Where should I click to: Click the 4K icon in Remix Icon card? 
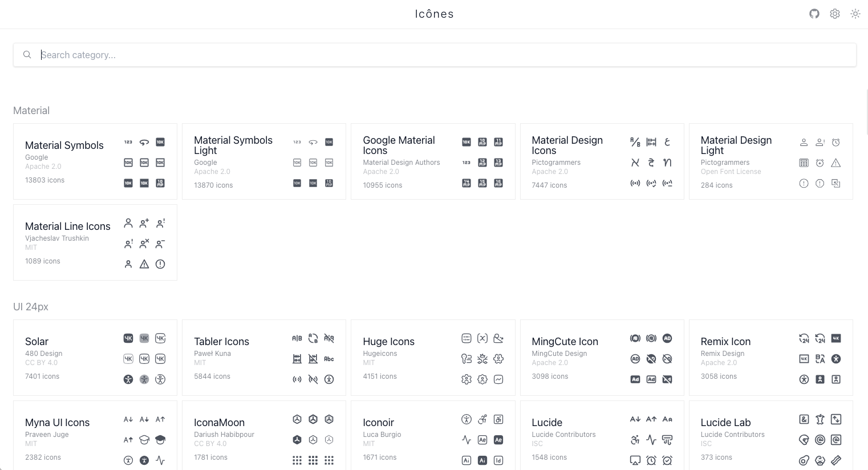click(x=835, y=338)
